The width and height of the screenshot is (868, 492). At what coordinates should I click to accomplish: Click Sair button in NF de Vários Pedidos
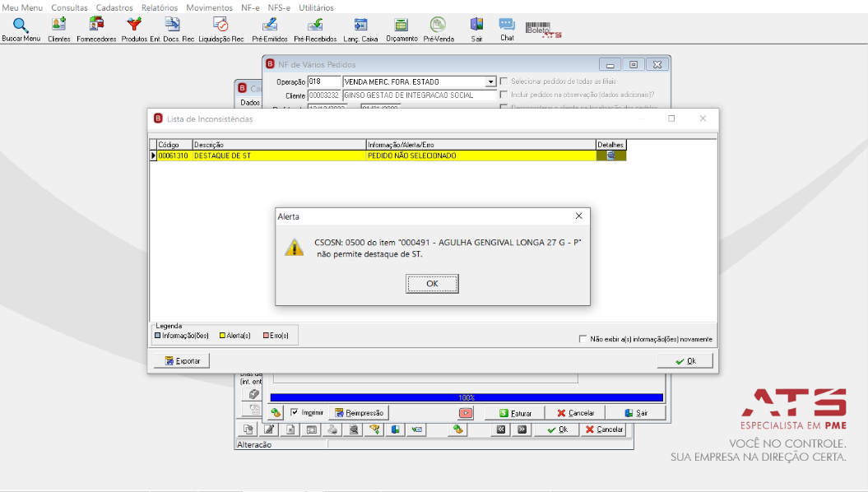635,413
